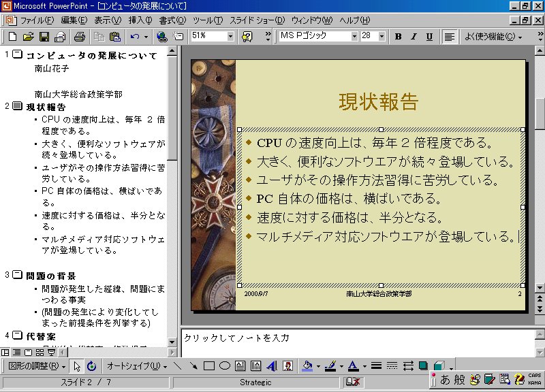545x392 pixels.
Task: Select the Line drawing tool
Action: (177, 365)
